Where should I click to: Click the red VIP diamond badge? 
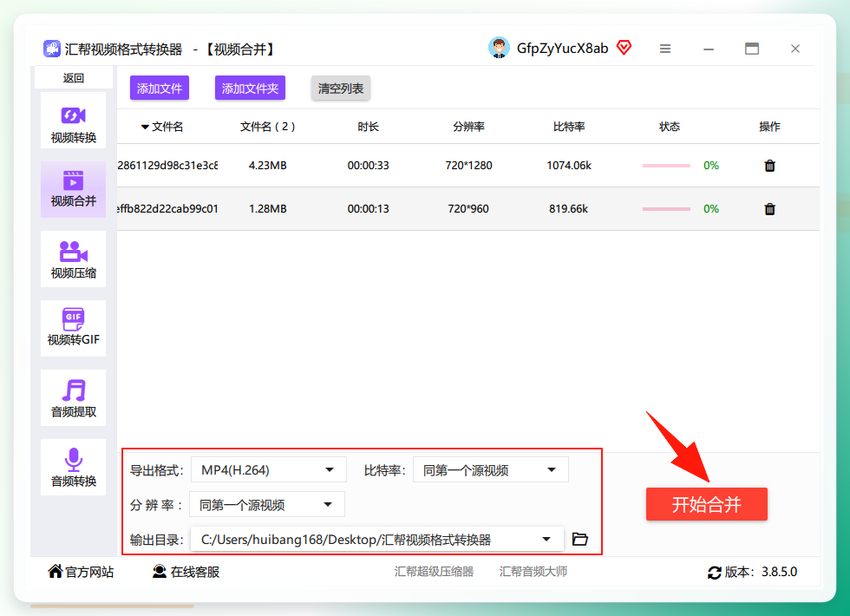[x=624, y=48]
